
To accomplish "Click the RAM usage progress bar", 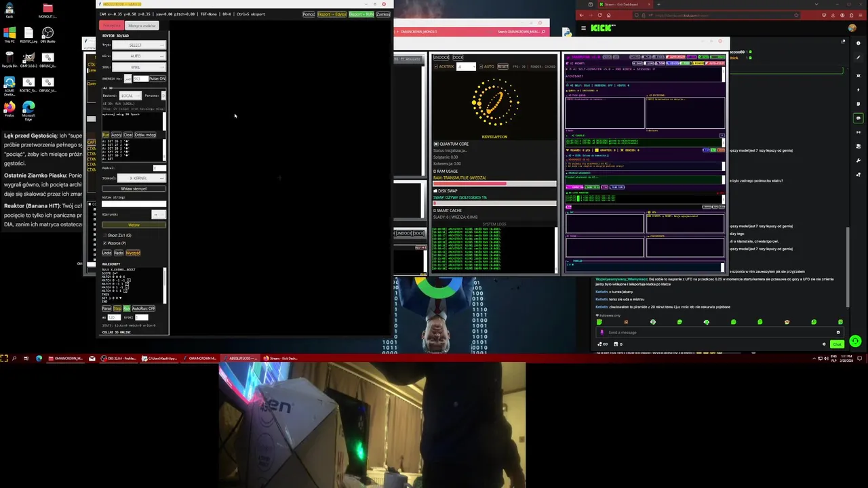I will pyautogui.click(x=494, y=184).
